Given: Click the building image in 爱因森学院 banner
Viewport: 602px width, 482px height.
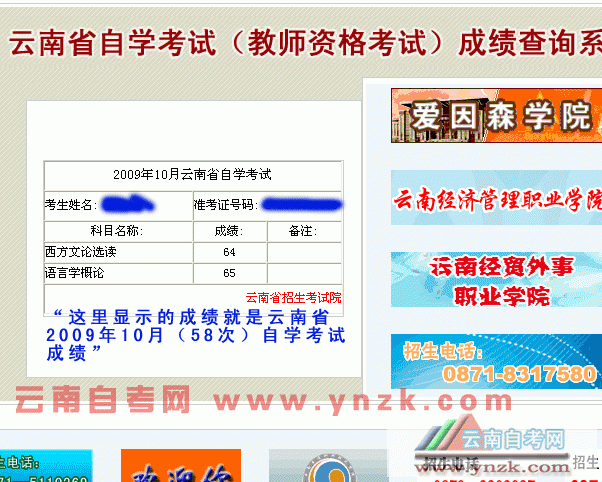Looking at the screenshot, I should click(410, 116).
